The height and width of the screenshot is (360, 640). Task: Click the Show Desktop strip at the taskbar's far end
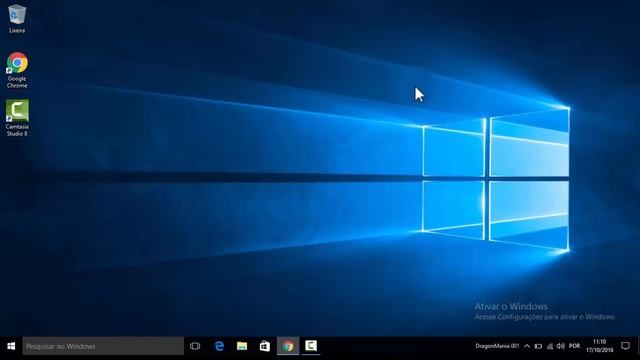pos(638,346)
